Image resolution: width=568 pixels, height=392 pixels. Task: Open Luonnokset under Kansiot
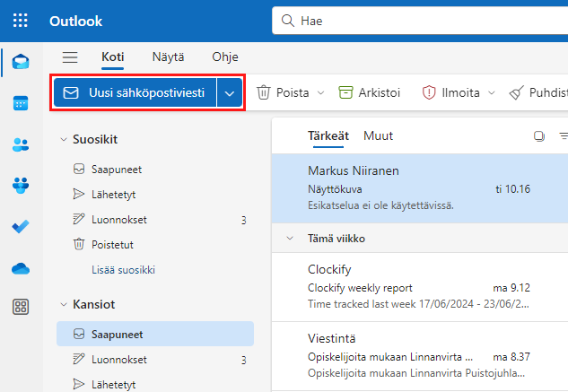click(x=155, y=360)
